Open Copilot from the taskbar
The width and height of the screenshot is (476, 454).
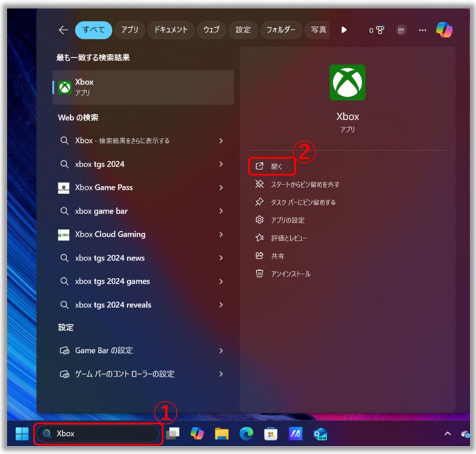coord(197,433)
